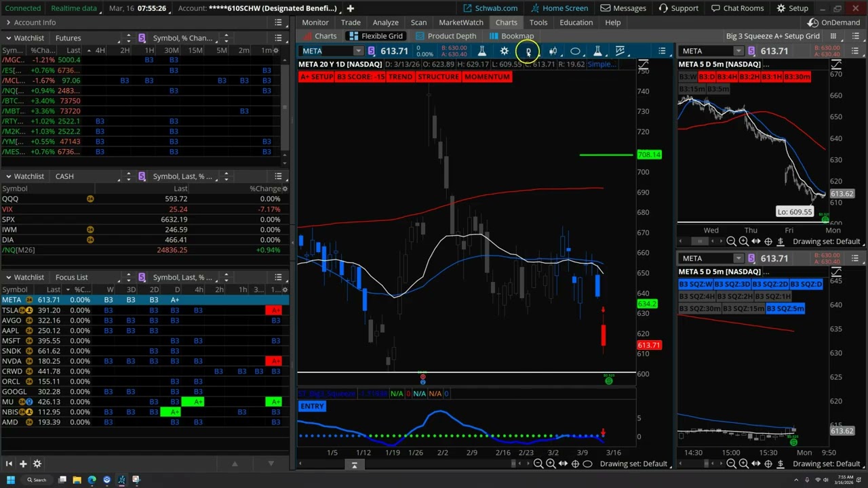The height and width of the screenshot is (488, 868).
Task: Open the time frame setup icon beside the gear
Action: (x=528, y=51)
